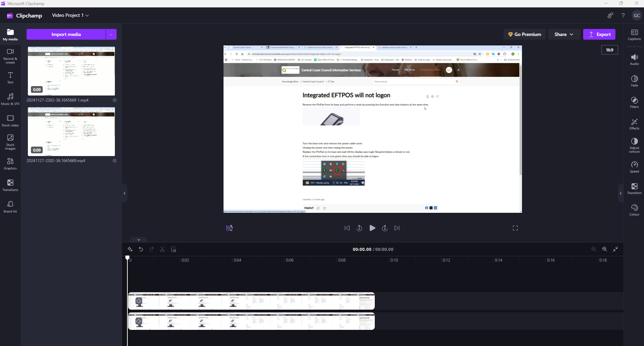Image resolution: width=644 pixels, height=346 pixels.
Task: Open the Fade properties panel
Action: click(x=634, y=81)
